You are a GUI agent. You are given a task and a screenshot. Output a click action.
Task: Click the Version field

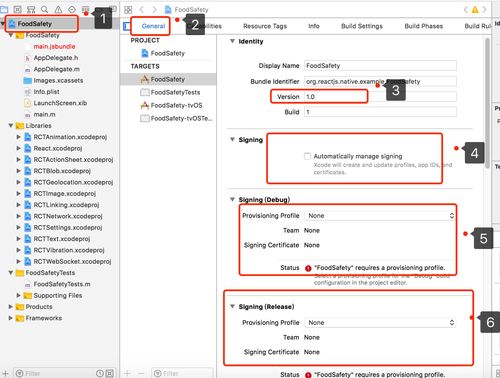coord(380,97)
